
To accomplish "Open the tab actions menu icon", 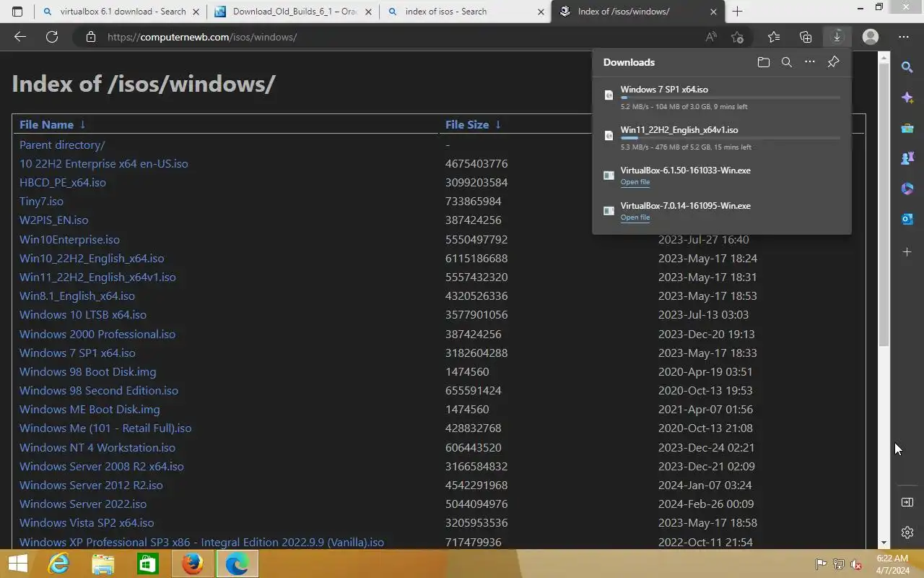I will click(17, 12).
